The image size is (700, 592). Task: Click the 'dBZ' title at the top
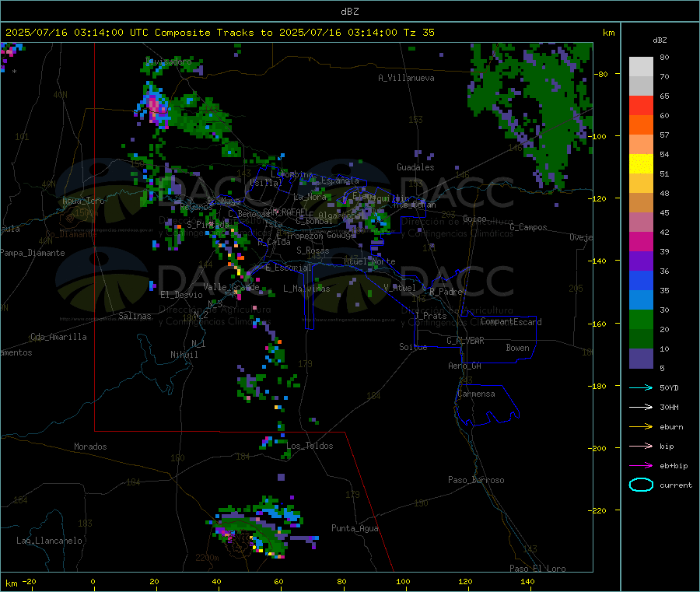(x=349, y=12)
